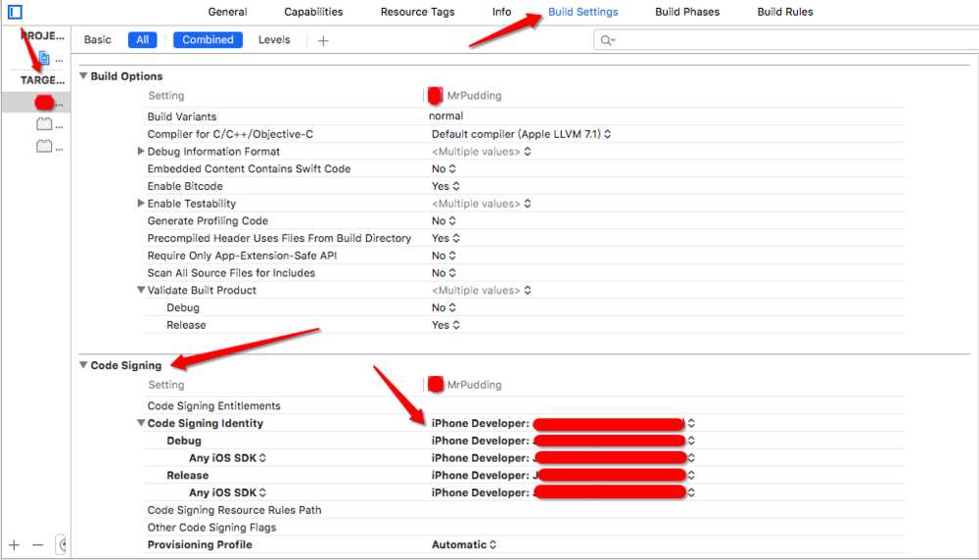Screen dimensions: 979x560
Task: Collapse the Build Options section
Action: [x=83, y=75]
